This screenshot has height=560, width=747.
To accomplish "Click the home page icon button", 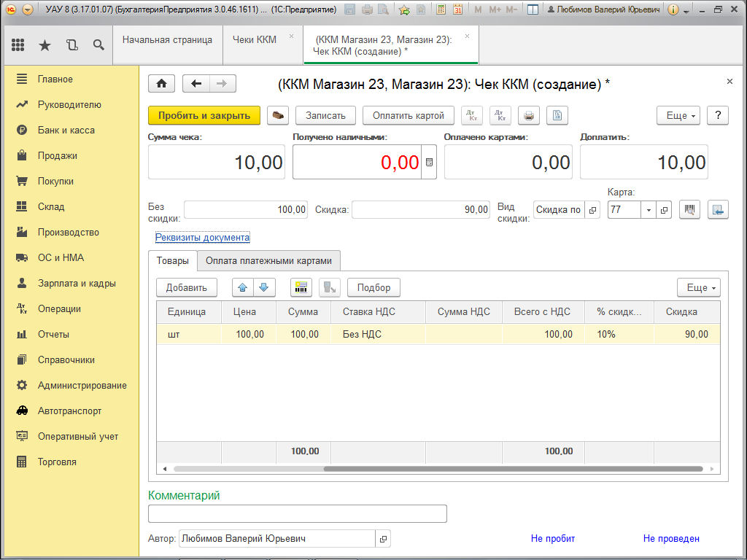I will click(161, 84).
